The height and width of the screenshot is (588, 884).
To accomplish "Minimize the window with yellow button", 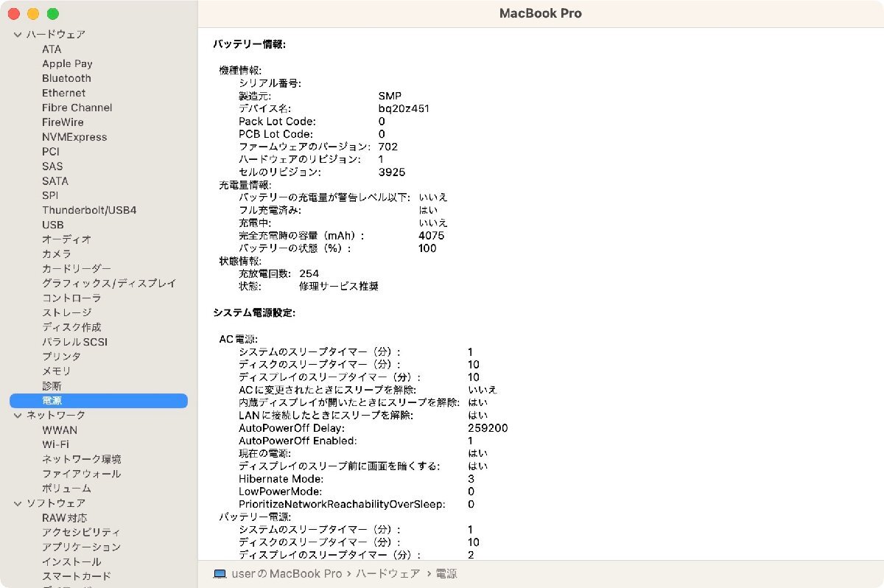I will tap(33, 14).
